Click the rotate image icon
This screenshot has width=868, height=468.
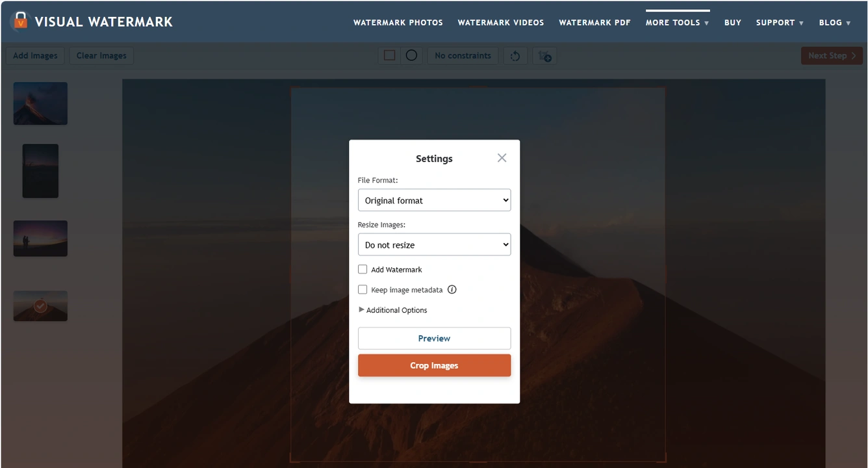[515, 56]
